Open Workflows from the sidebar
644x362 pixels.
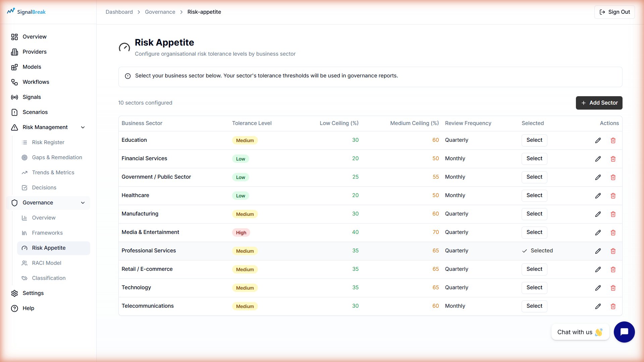tap(36, 82)
